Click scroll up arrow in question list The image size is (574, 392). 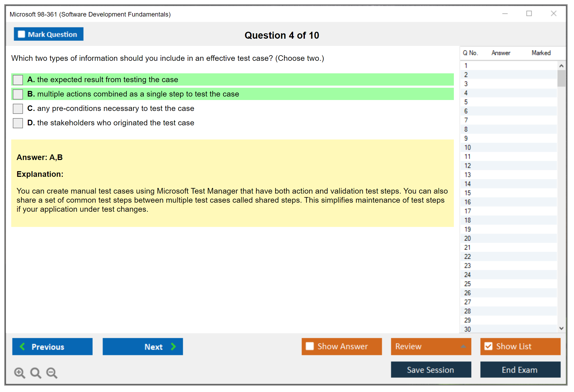coord(561,66)
